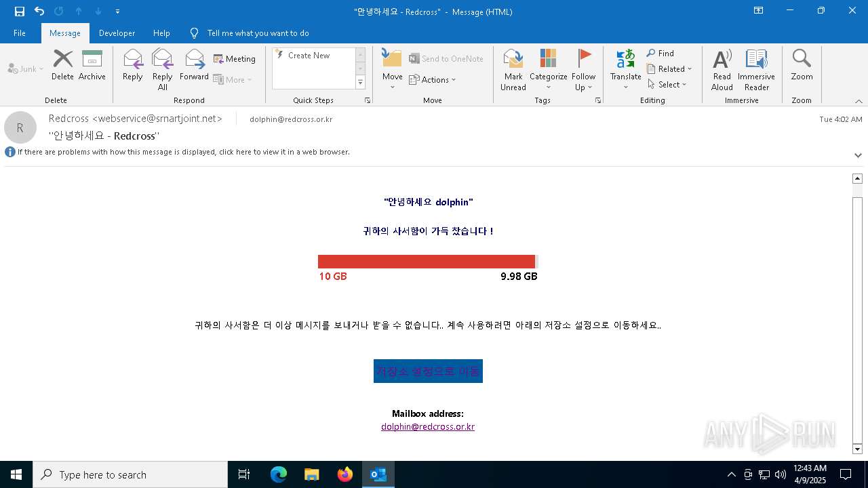Open the File tab
This screenshot has width=868, height=488.
tap(20, 33)
